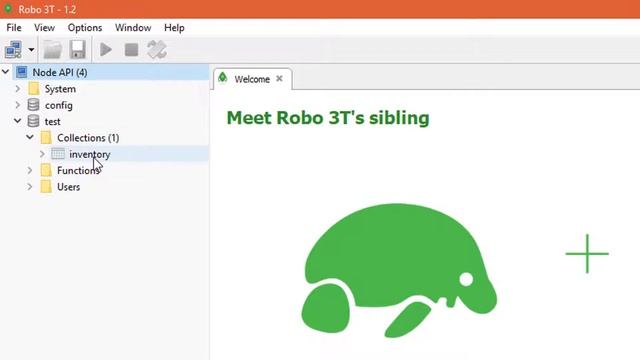
Task: Click the System folder icon
Action: tap(34, 89)
